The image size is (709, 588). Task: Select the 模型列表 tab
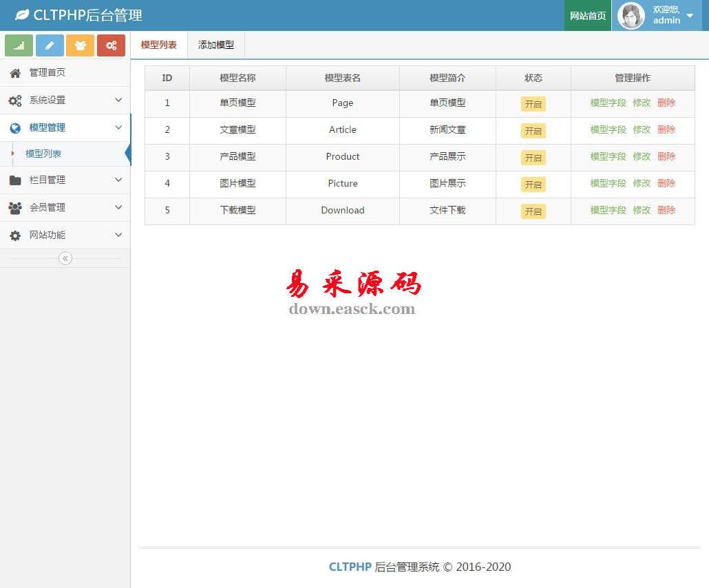click(x=159, y=45)
